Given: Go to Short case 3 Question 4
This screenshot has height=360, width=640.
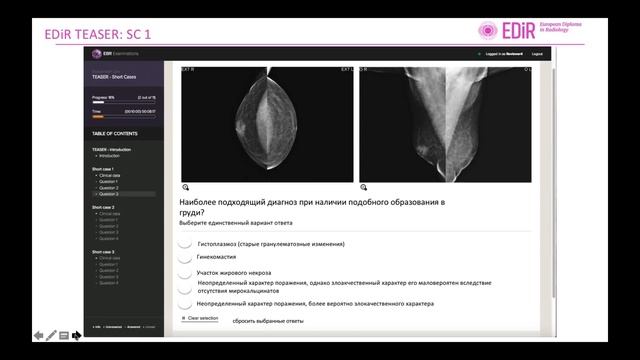Looking at the screenshot, I should [x=109, y=283].
